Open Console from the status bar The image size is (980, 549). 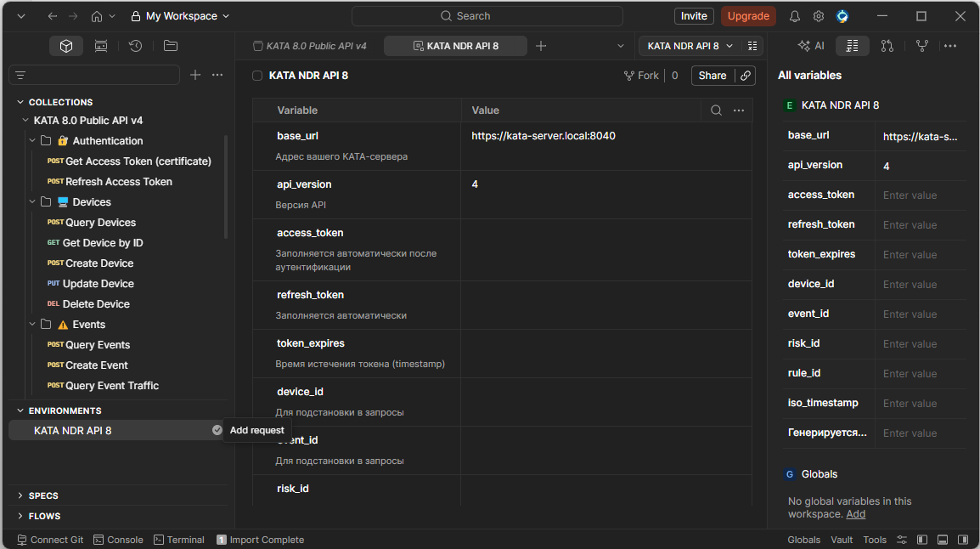click(x=118, y=540)
